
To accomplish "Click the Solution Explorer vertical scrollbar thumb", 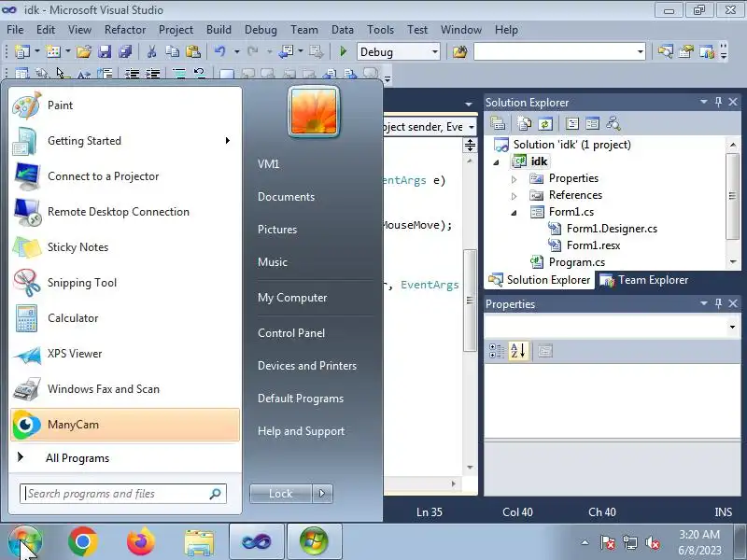I will tap(732, 196).
